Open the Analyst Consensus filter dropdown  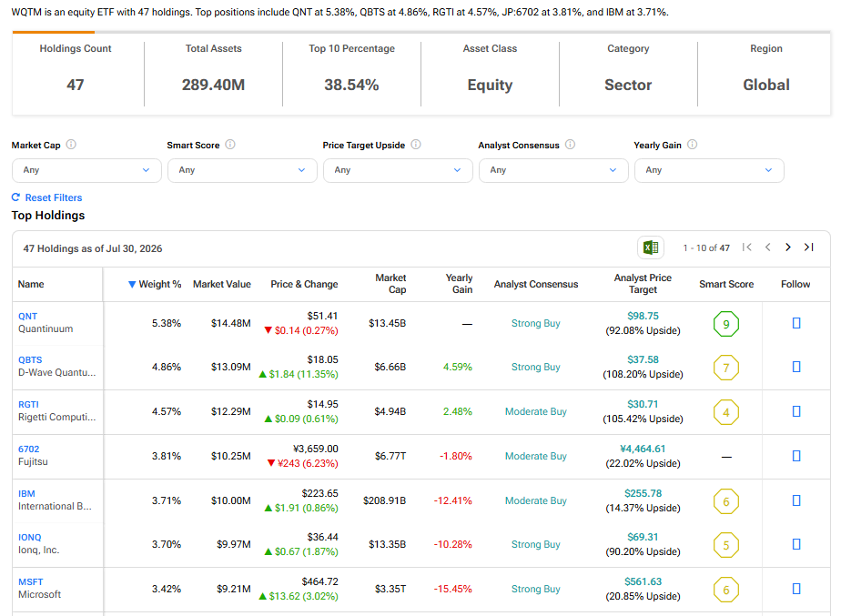[x=553, y=170]
